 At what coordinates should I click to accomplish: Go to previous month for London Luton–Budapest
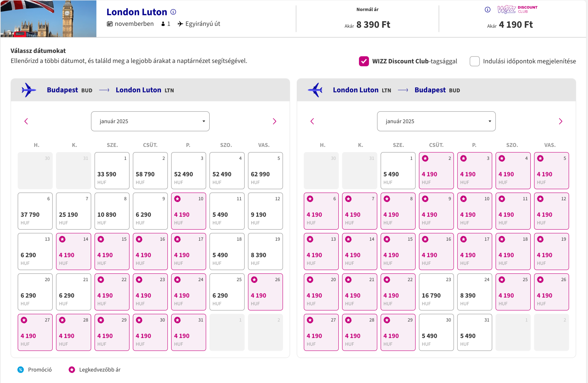[x=312, y=121]
